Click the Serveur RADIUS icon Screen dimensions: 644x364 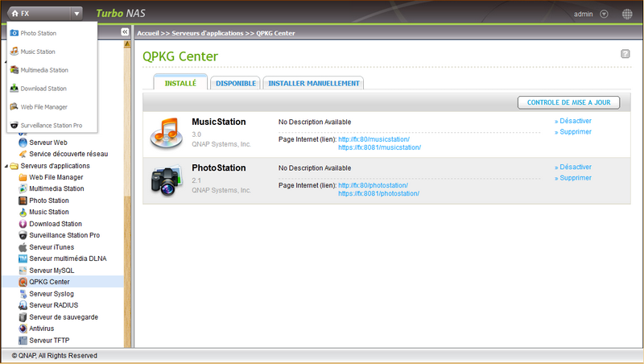tap(23, 305)
